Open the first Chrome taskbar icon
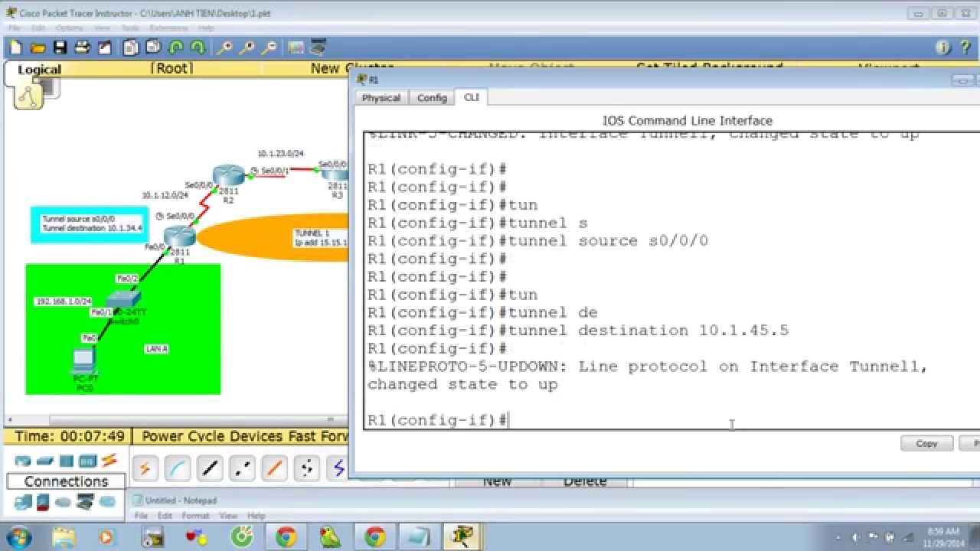 [x=286, y=536]
